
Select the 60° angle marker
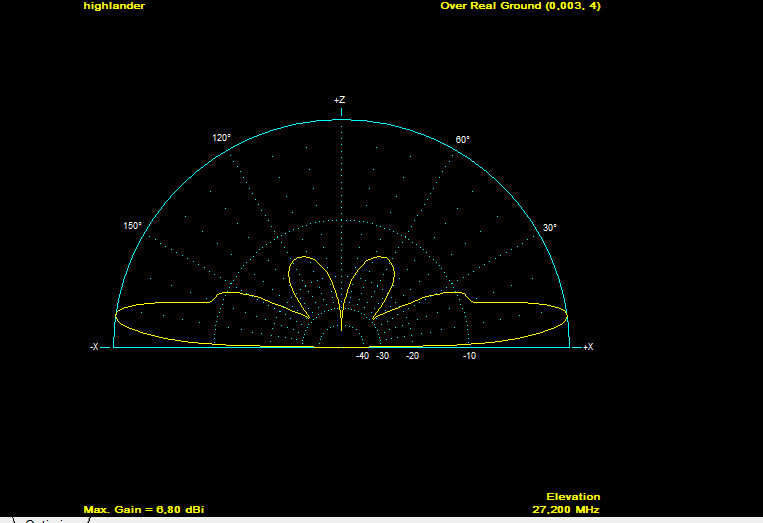pyautogui.click(x=463, y=140)
